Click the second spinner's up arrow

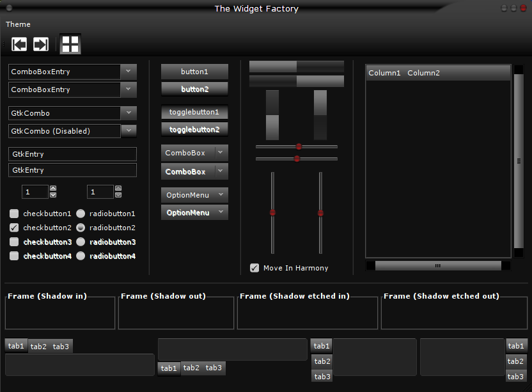118,188
